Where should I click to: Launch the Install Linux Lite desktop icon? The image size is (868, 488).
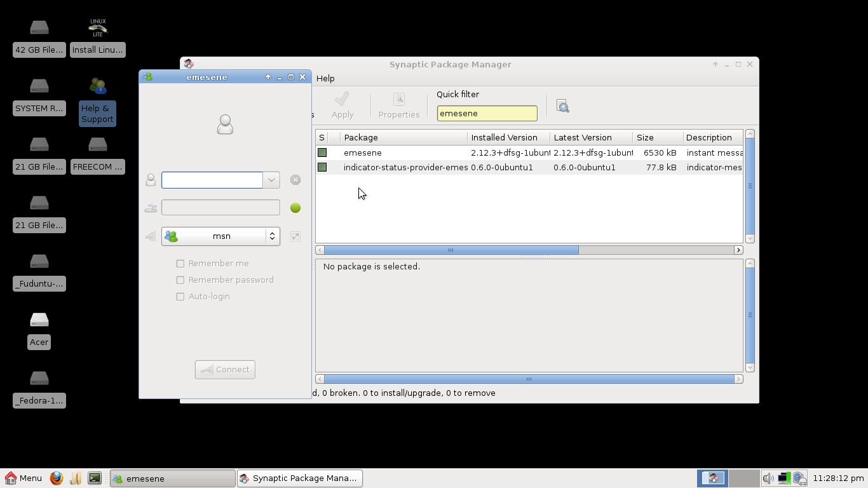coord(97,38)
